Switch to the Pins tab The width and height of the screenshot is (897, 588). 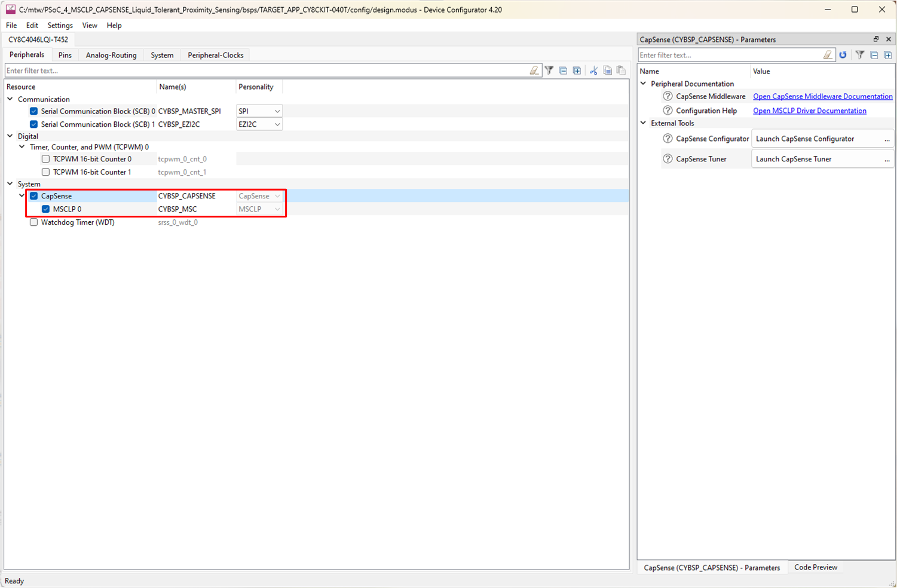pos(65,55)
